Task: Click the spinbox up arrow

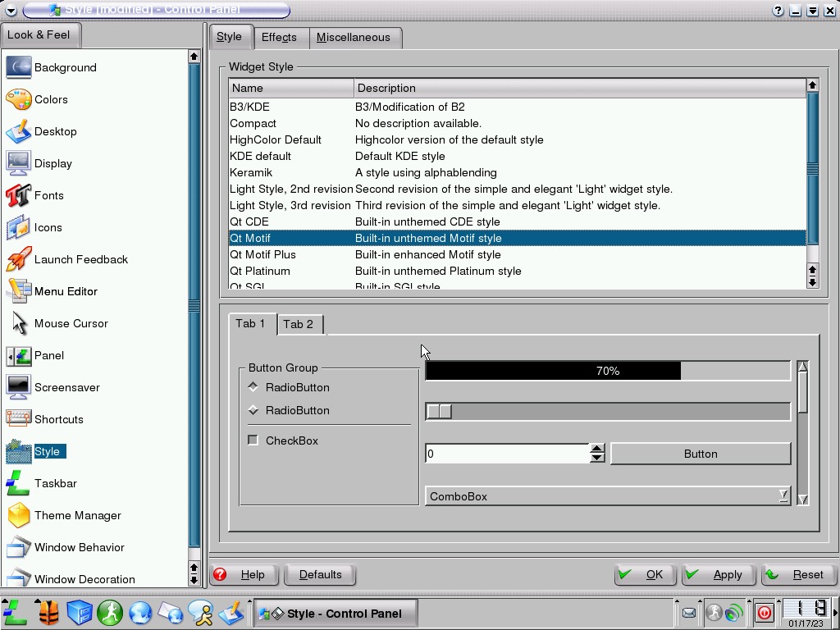Action: [597, 448]
